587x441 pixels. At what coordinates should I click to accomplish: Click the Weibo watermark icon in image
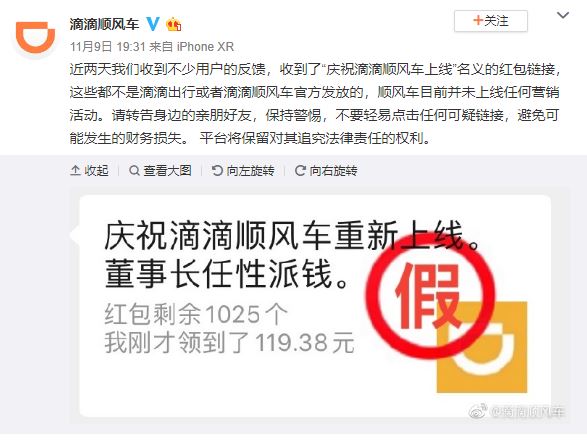coord(478,411)
